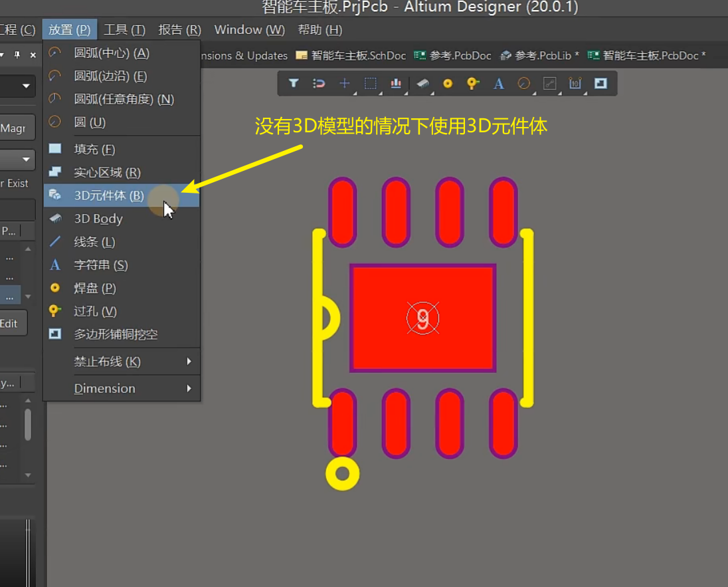Click the selection rectangle toolbar toggle
The width and height of the screenshot is (728, 587).
point(369,83)
